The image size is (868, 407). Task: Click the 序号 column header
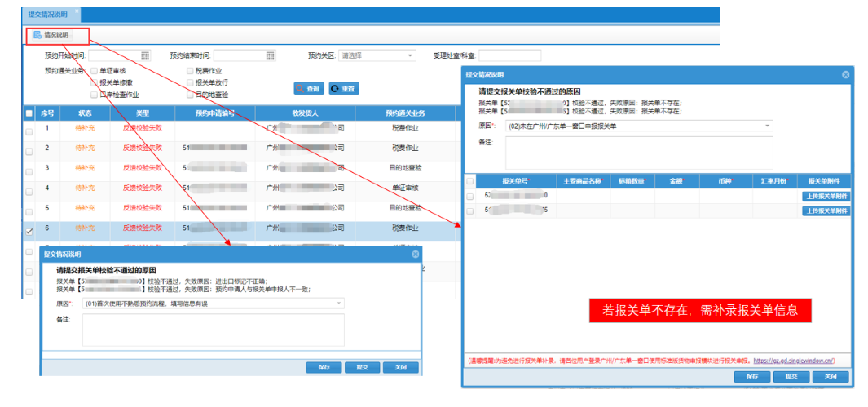(47, 113)
